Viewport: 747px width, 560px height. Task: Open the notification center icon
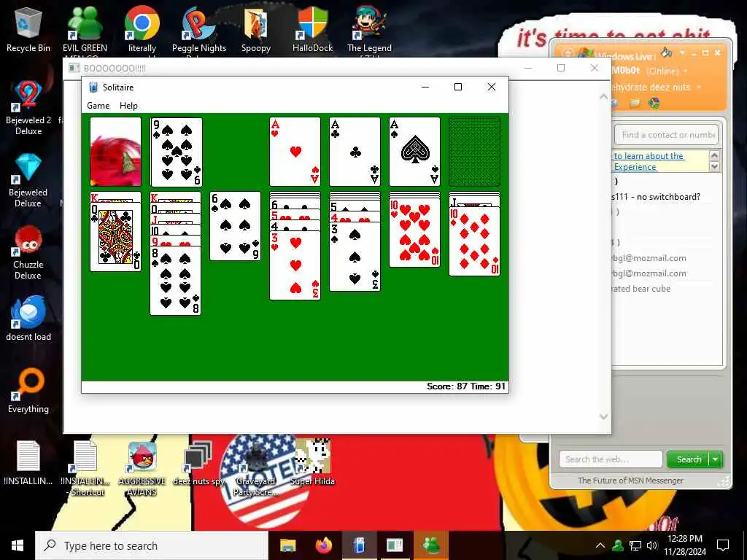point(723,545)
